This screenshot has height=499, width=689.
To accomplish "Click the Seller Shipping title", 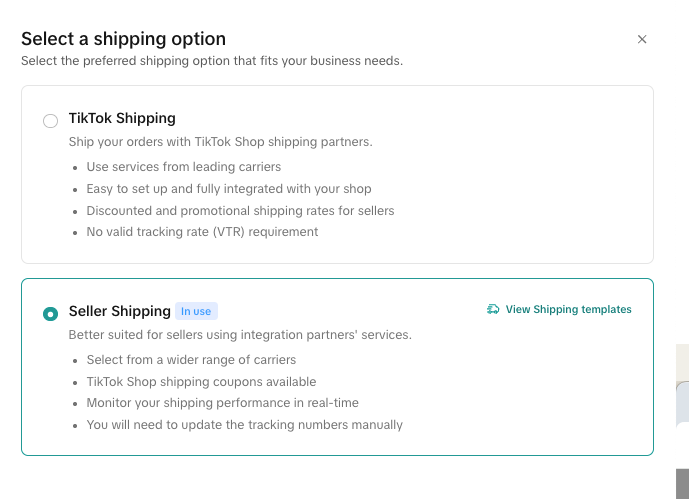I will (x=120, y=311).
